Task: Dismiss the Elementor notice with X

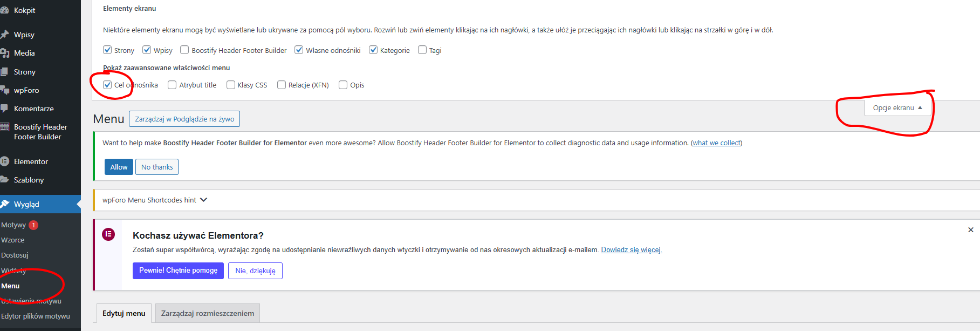Action: tap(971, 230)
